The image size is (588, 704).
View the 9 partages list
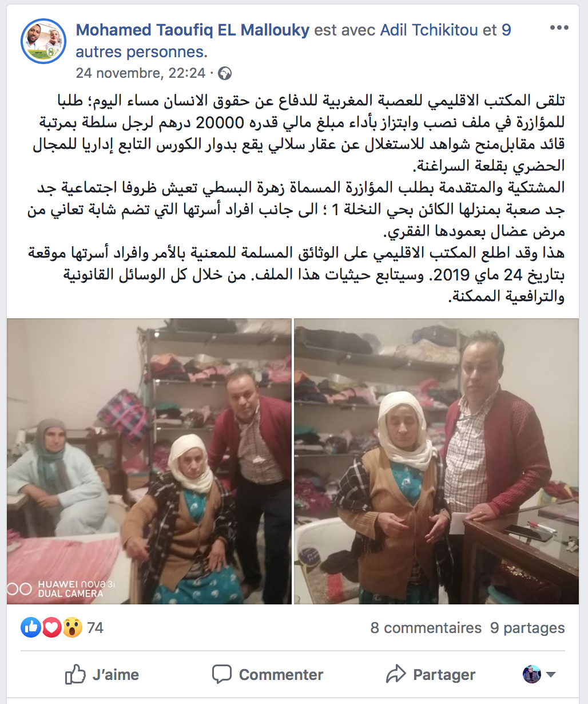coord(527,628)
